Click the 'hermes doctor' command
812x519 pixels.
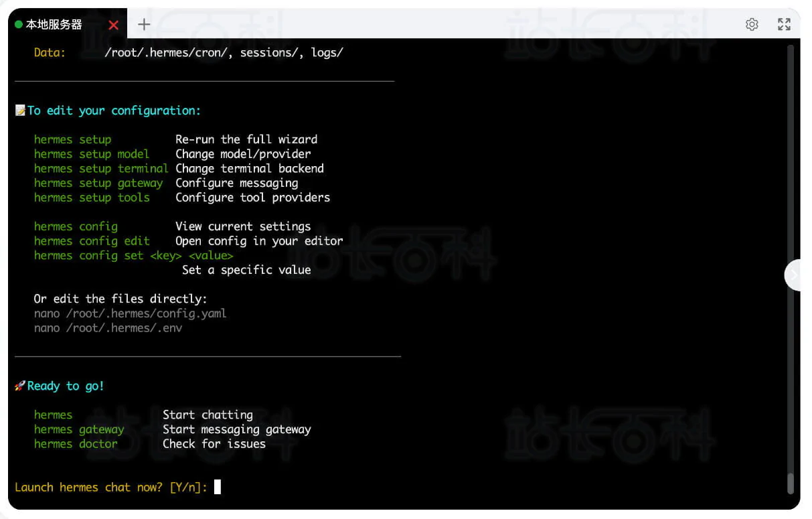point(76,443)
